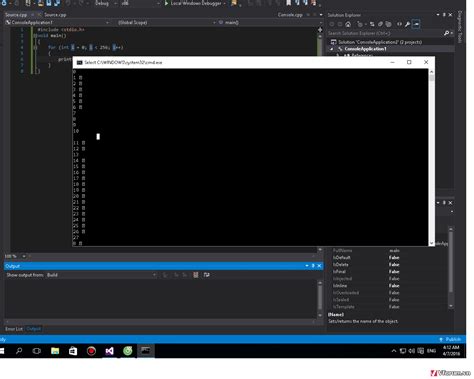Click Clear All icon in Output toolbar
Viewport: 474px width, 379px height.
[196, 275]
